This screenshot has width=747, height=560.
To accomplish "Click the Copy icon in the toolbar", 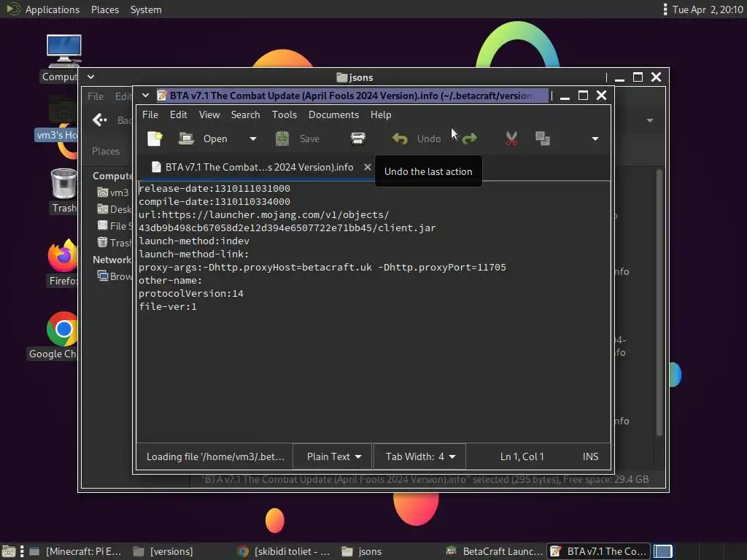I will (543, 139).
